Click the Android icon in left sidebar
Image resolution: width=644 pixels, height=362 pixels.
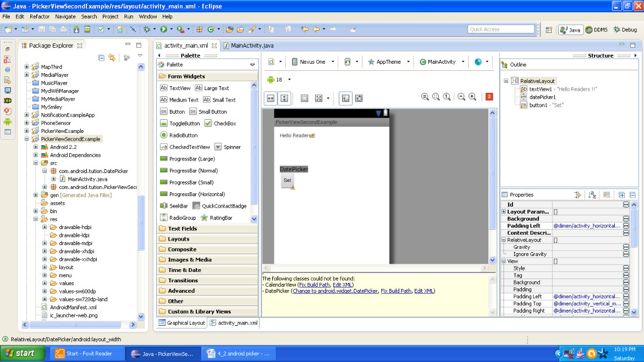7,121
